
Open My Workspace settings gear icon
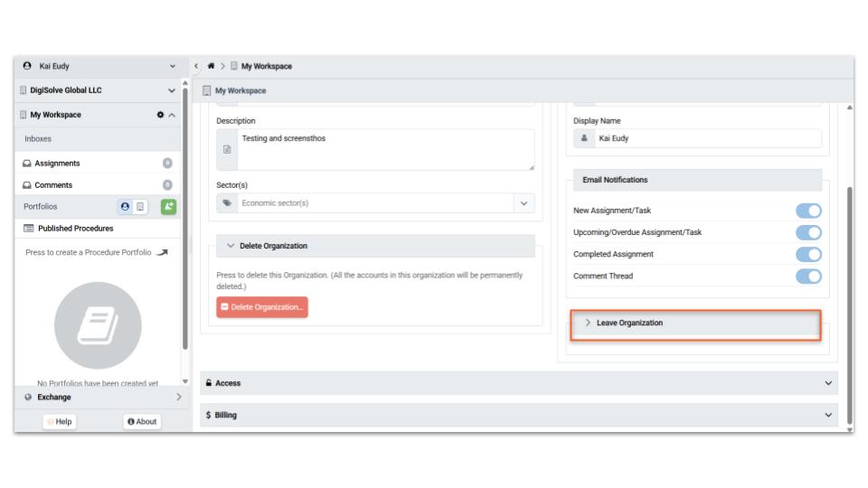coord(160,115)
